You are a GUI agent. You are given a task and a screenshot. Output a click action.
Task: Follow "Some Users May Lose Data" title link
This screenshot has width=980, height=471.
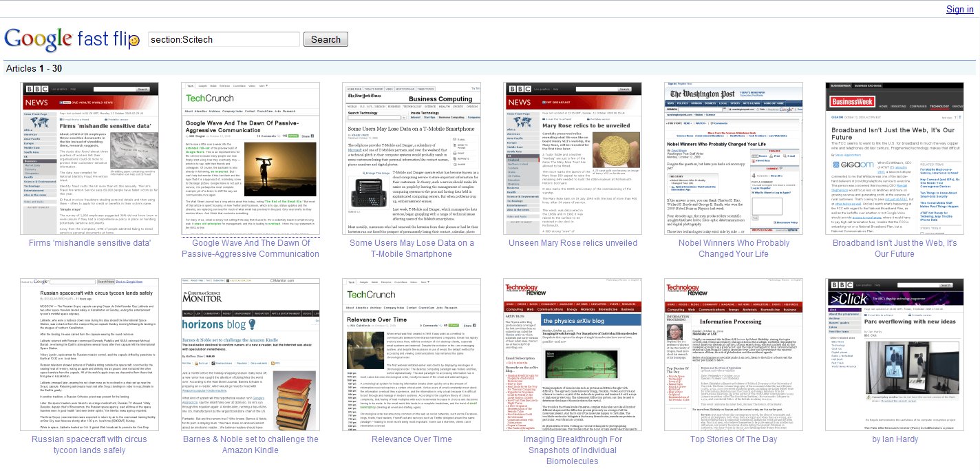412,249
